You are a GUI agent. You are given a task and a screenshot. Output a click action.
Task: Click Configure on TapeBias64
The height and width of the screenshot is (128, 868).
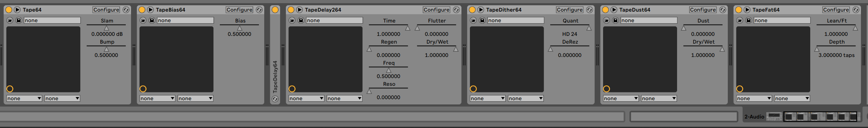(x=240, y=10)
